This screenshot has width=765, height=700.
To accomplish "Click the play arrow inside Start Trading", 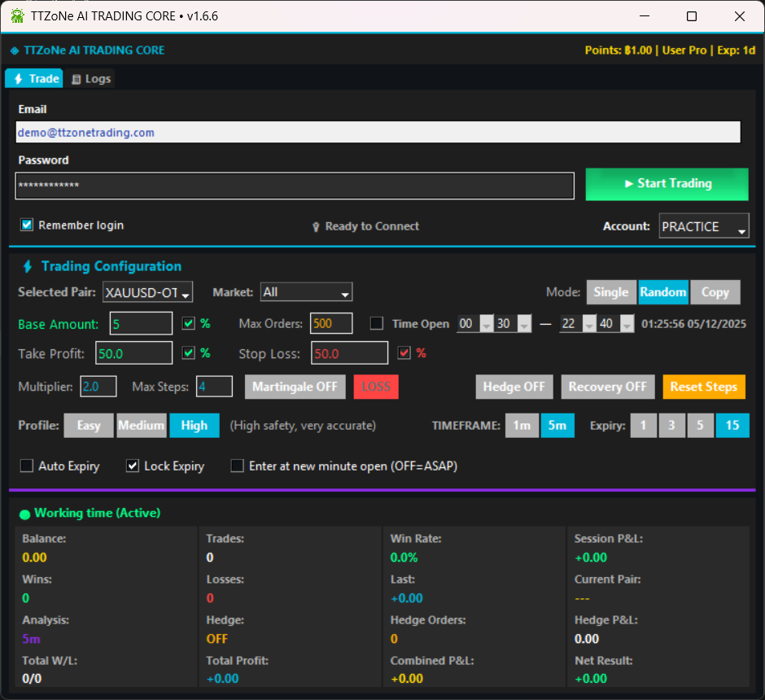I will click(x=631, y=184).
